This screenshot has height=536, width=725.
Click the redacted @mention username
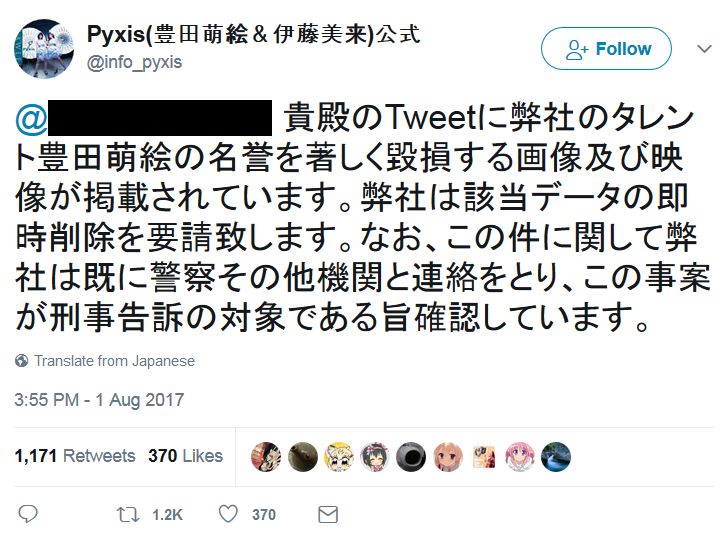[x=144, y=118]
